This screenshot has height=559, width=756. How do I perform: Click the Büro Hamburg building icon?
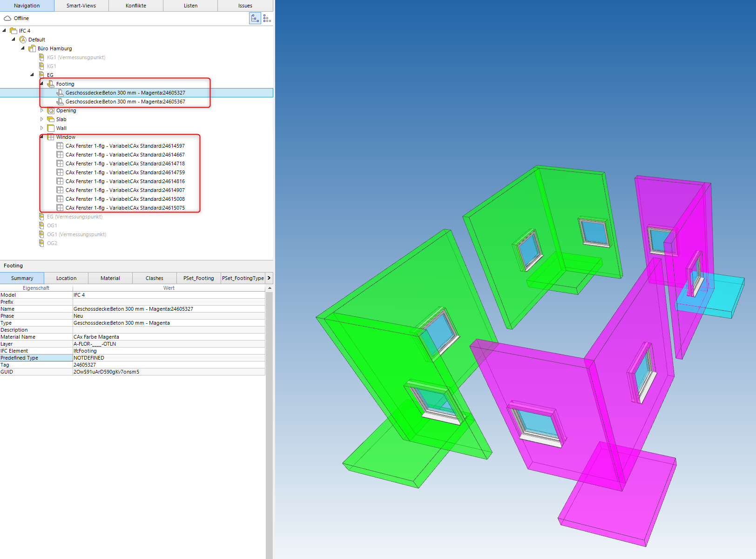pyautogui.click(x=32, y=48)
